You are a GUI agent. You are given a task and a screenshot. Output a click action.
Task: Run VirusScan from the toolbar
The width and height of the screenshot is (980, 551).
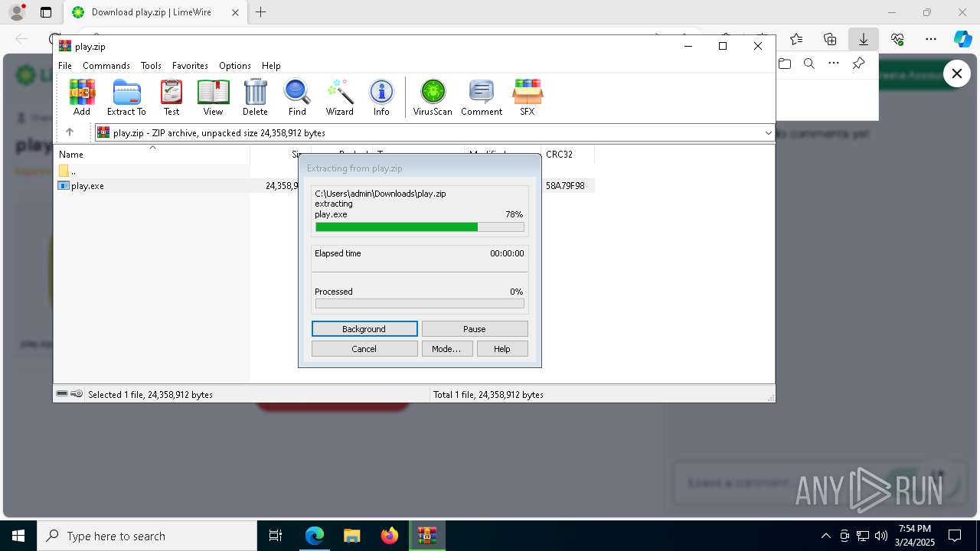[x=433, y=97]
